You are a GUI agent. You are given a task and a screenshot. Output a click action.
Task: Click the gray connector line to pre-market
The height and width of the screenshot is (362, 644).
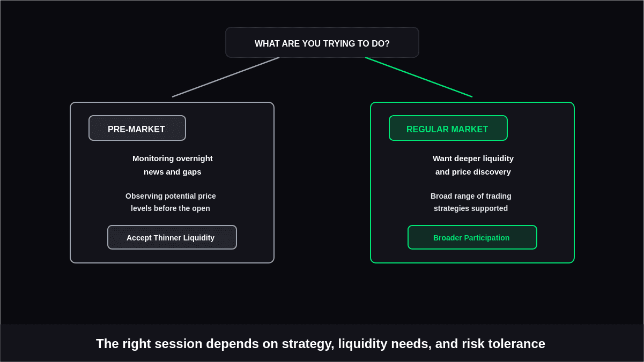click(x=226, y=77)
